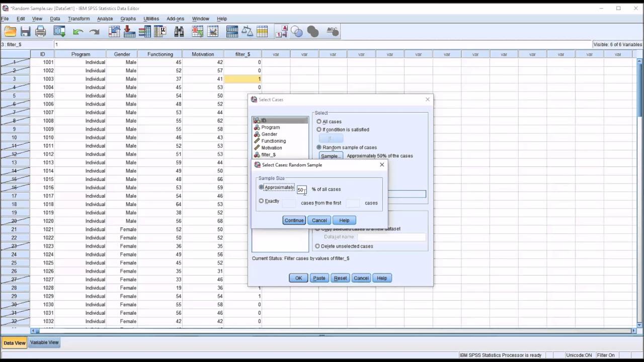The image size is (644, 362).
Task: Click row number 21 header
Action: point(15,229)
